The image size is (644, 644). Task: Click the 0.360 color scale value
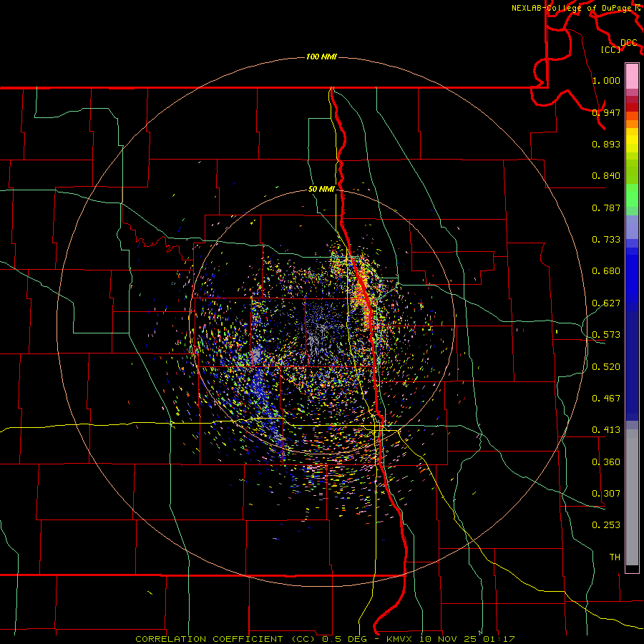point(606,462)
